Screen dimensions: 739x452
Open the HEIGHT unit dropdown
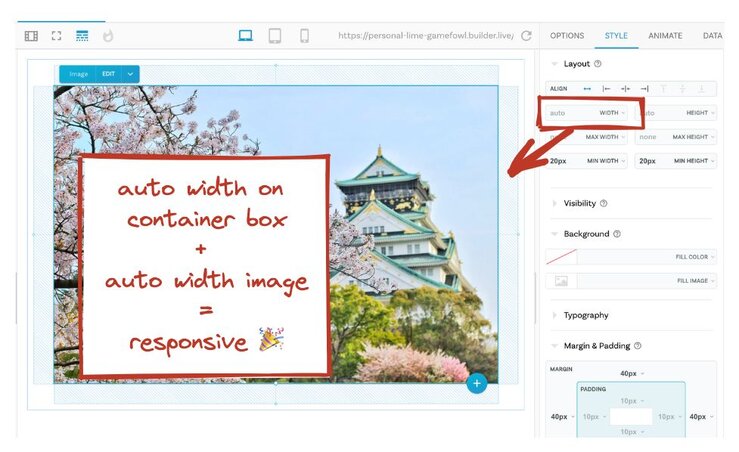pyautogui.click(x=700, y=113)
